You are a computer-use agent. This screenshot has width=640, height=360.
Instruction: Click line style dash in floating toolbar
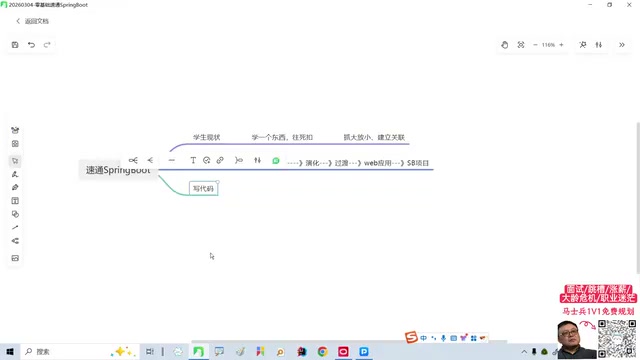coord(171,160)
